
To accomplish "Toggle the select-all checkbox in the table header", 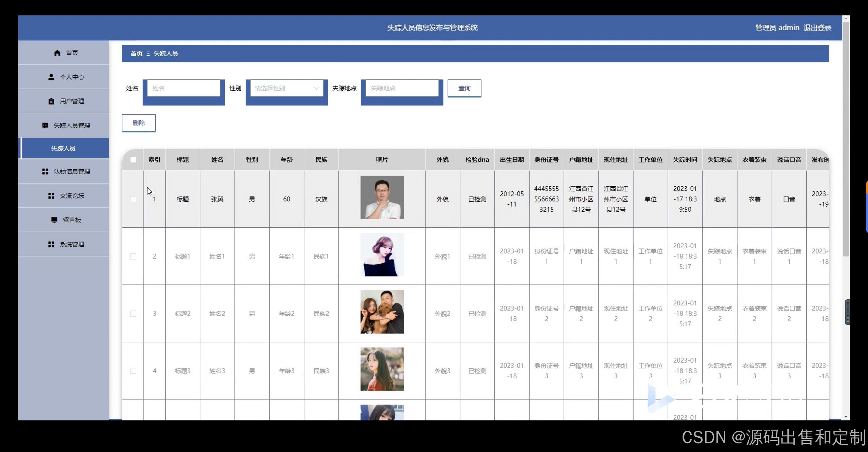I will coord(133,160).
